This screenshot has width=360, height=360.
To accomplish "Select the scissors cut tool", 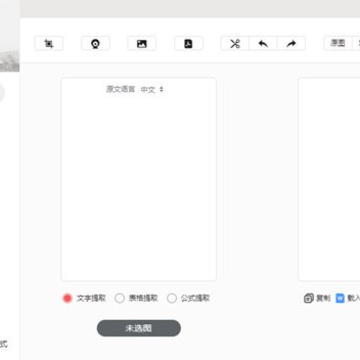I will (x=235, y=44).
